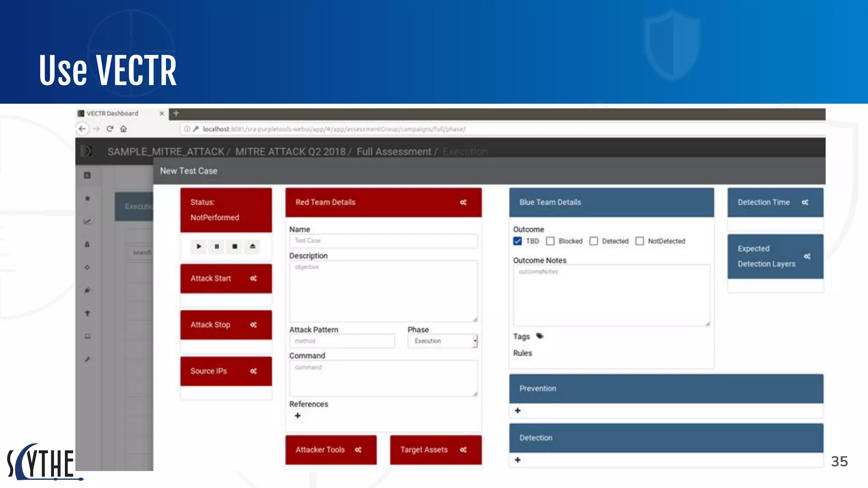868x488 pixels.
Task: Click the gears icon beside Attack Start
Action: (x=253, y=278)
